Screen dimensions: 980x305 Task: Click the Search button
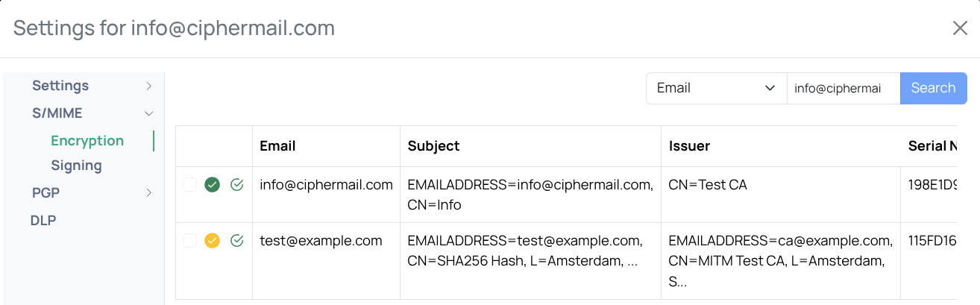pos(933,88)
